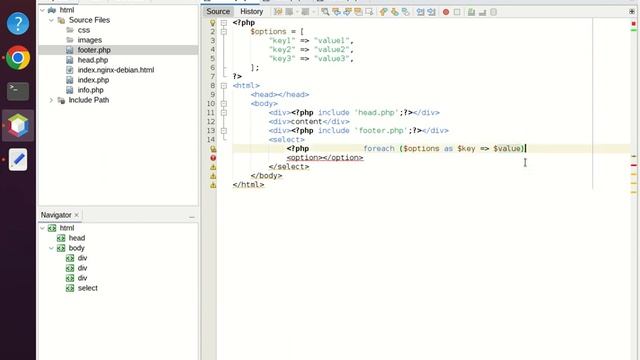This screenshot has width=640, height=360.
Task: Click red error mark in right stripe
Action: point(633,165)
